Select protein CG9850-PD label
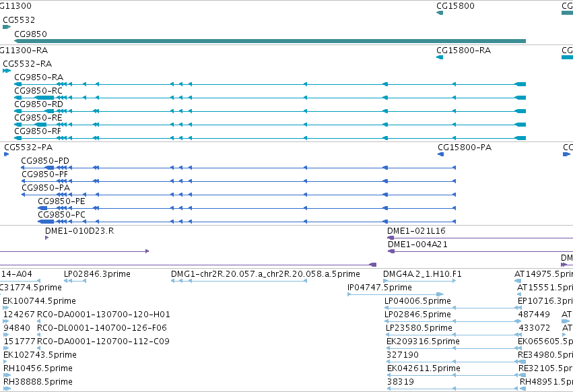 coord(45,161)
